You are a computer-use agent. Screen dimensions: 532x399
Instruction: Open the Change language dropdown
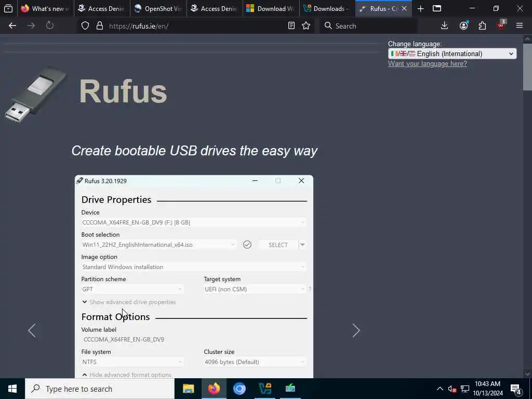[x=453, y=54]
